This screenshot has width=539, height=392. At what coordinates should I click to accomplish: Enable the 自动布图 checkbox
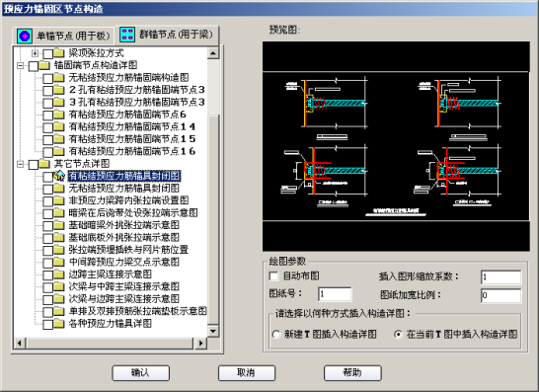click(273, 276)
